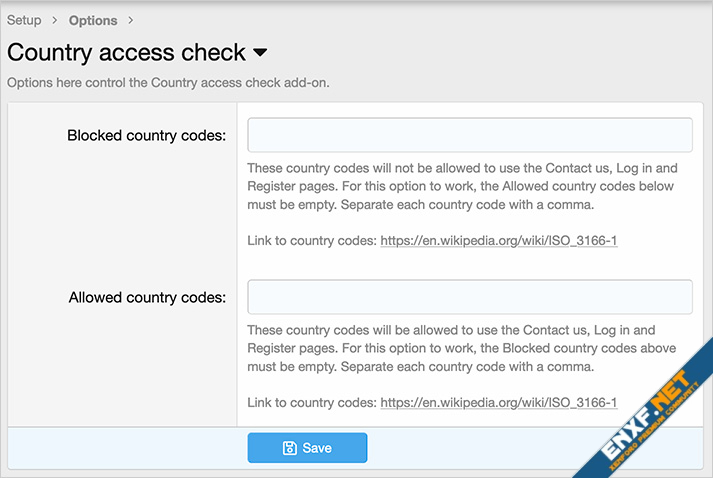Focus the Blocked country codes input field
The height and width of the screenshot is (478, 713).
pos(470,135)
